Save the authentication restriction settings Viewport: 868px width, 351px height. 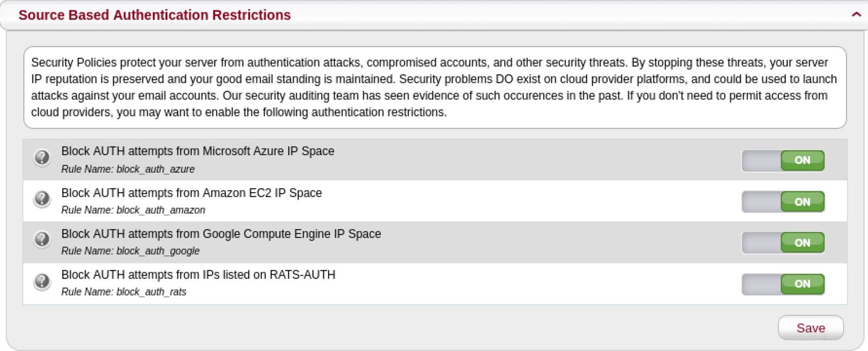810,328
